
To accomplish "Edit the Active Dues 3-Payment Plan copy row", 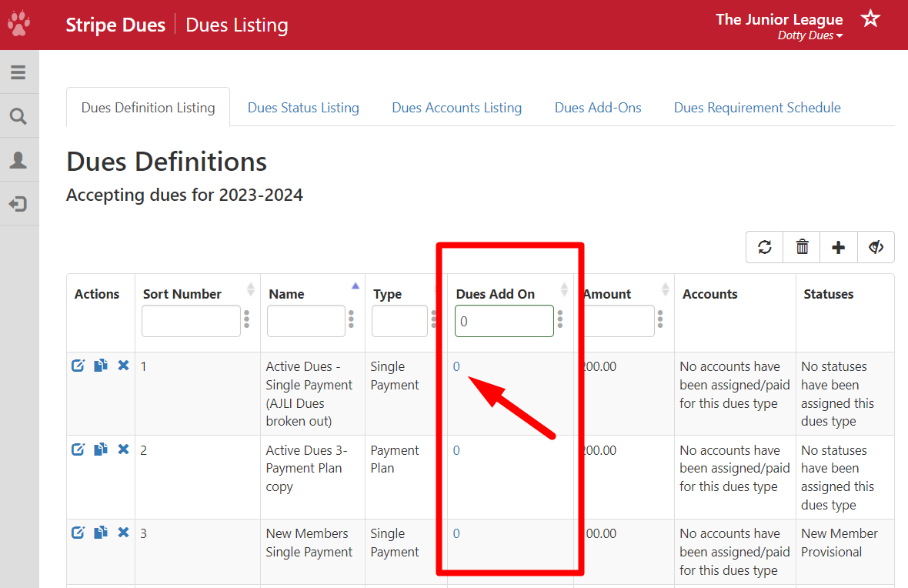I will tap(78, 449).
